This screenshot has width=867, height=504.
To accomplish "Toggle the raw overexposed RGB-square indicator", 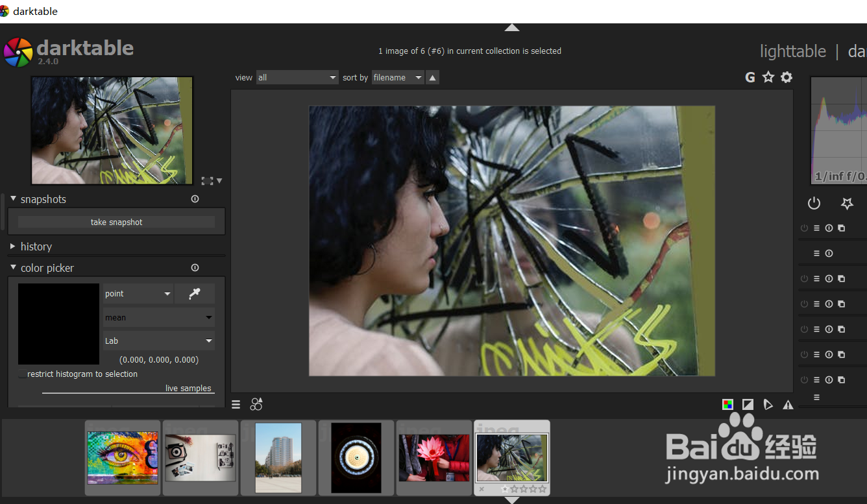I will coord(728,405).
